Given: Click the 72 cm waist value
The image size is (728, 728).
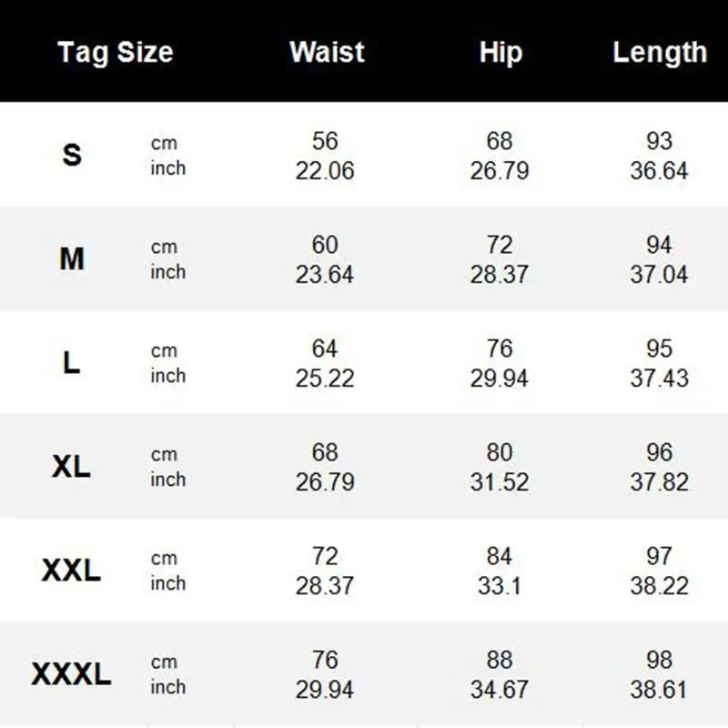Looking at the screenshot, I should tap(325, 556).
